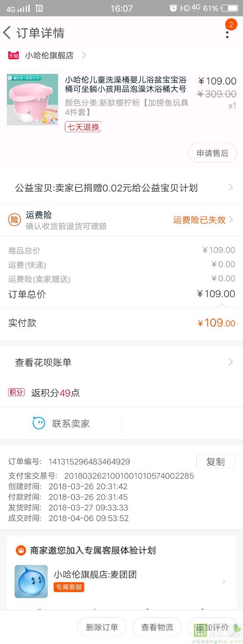Tap the back arrow icon
Screen dimensions: 243x644
pyautogui.click(x=7, y=33)
